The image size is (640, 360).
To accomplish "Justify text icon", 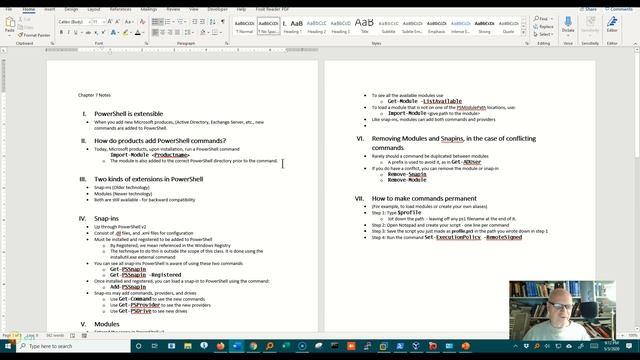I will pyautogui.click(x=177, y=33).
